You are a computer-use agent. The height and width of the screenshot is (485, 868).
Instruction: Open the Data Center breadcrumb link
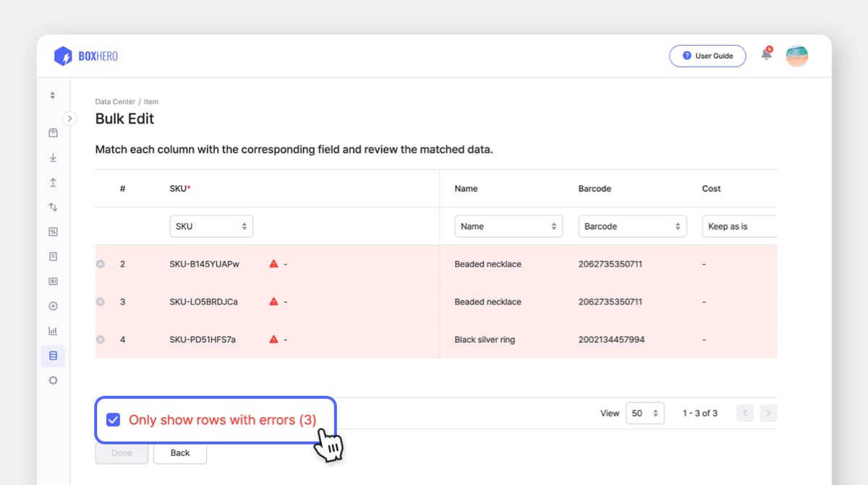click(115, 101)
